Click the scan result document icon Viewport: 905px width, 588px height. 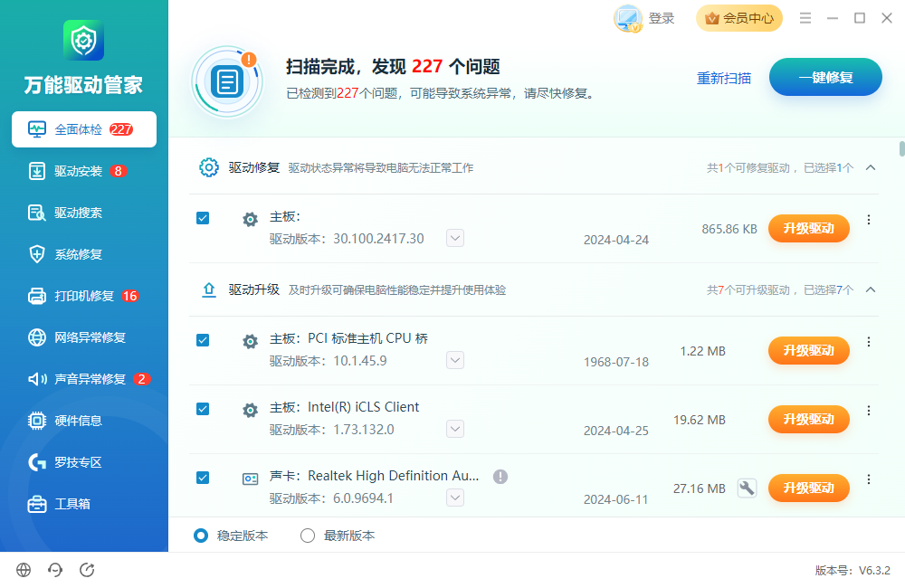coord(227,81)
